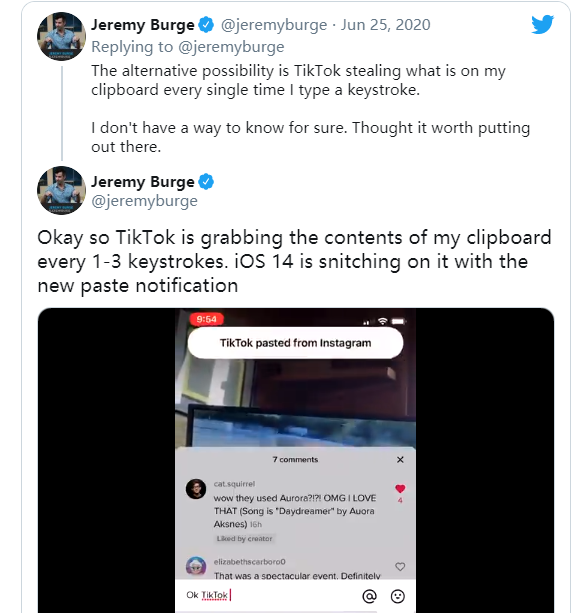The width and height of the screenshot is (582, 613).
Task: Open Jeremy Burge's avatar on the main tweet
Action: point(61,190)
